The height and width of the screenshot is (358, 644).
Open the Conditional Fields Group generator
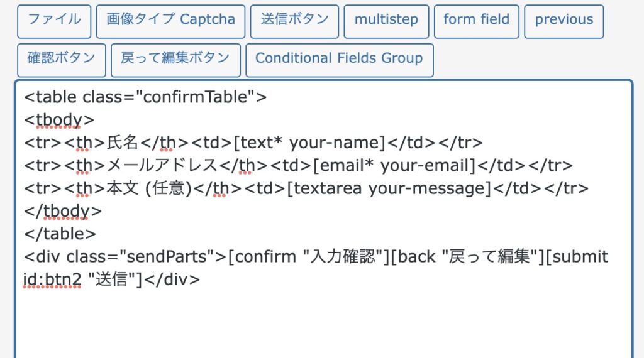[x=339, y=59]
